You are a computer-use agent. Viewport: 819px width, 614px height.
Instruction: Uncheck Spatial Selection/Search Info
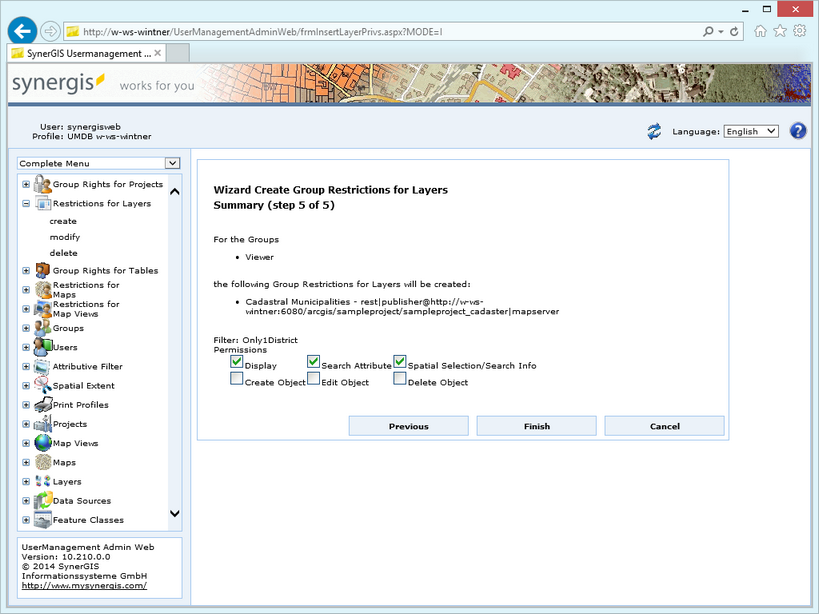(x=398, y=361)
